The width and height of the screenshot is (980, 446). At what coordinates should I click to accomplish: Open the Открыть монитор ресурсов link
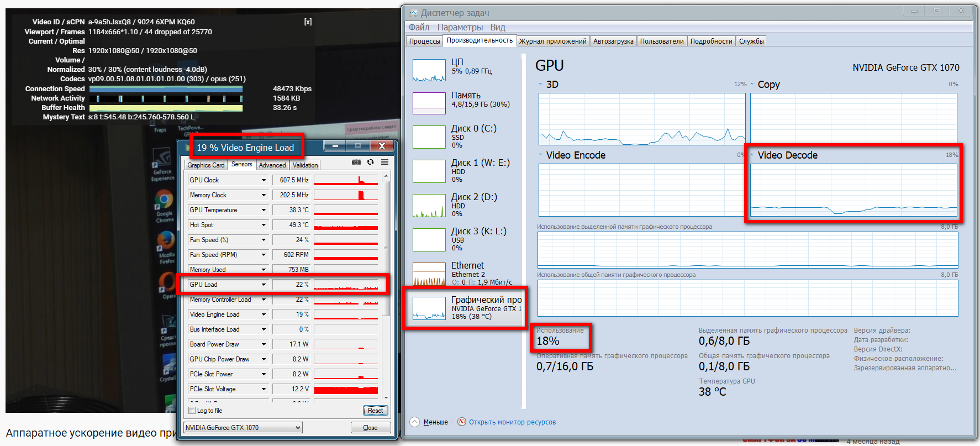513,422
